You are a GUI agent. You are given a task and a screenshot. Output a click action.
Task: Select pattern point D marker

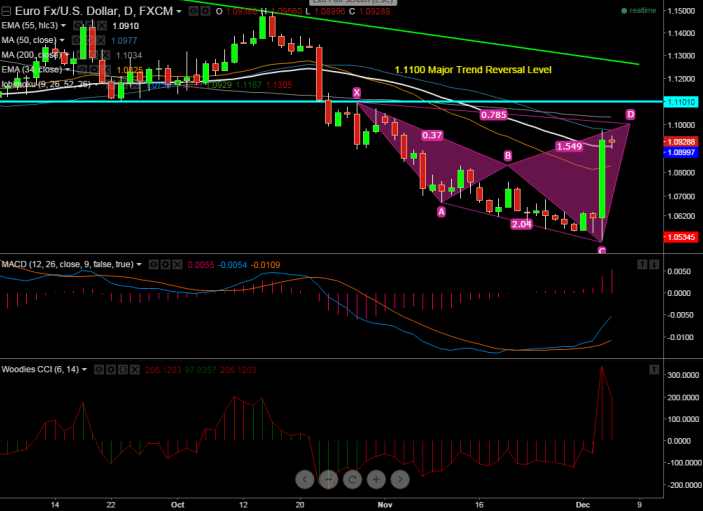[630, 114]
